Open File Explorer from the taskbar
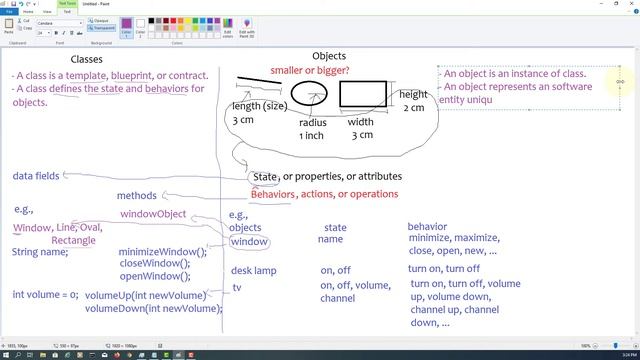The height and width of the screenshot is (360, 640). click(43, 355)
